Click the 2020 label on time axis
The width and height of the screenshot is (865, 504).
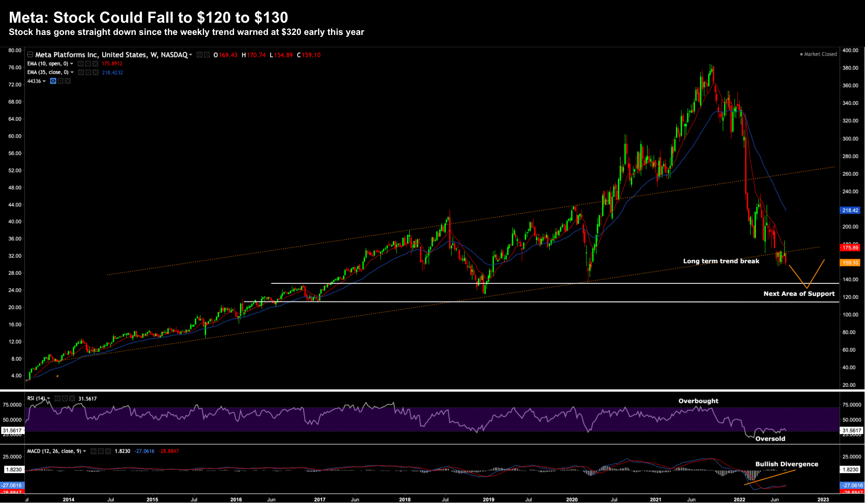[572, 499]
